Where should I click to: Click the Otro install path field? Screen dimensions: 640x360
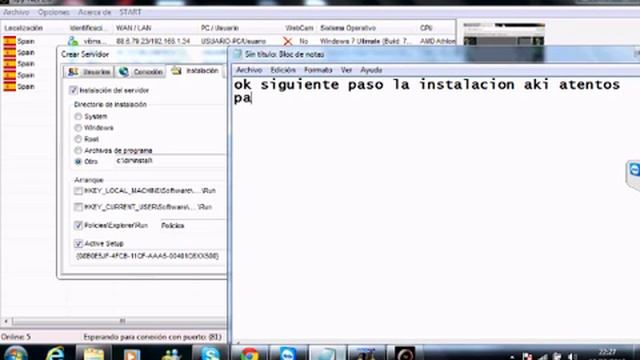[x=170, y=161]
